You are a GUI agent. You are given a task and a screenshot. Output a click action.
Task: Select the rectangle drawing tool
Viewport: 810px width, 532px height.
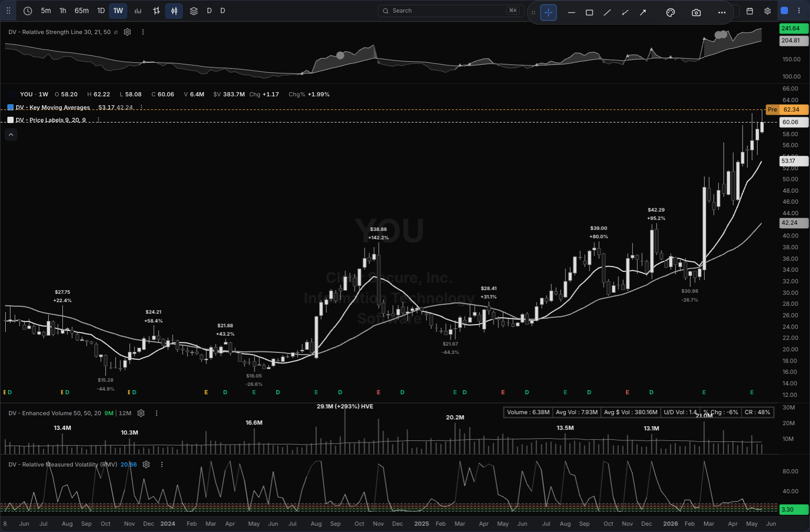click(589, 12)
